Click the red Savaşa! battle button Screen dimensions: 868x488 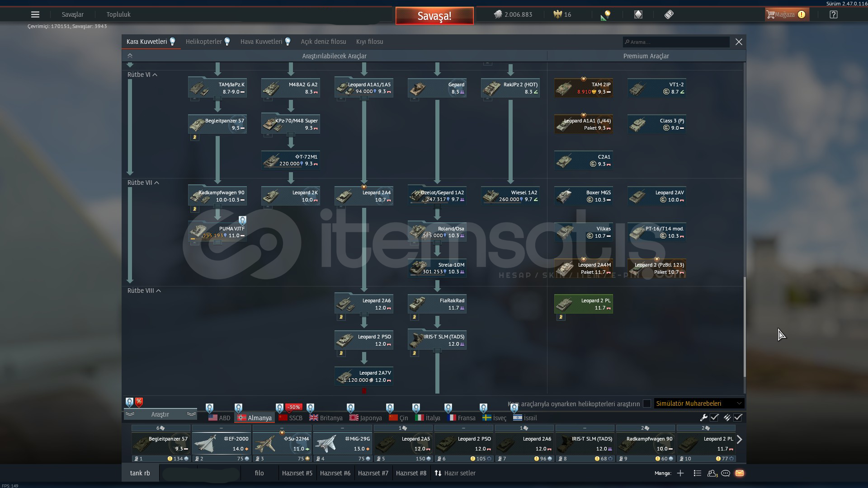click(434, 16)
